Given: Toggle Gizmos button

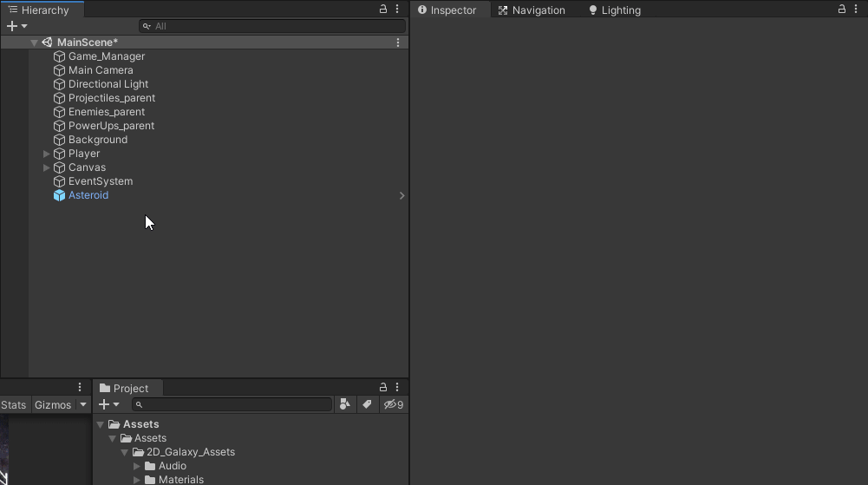Looking at the screenshot, I should [53, 404].
